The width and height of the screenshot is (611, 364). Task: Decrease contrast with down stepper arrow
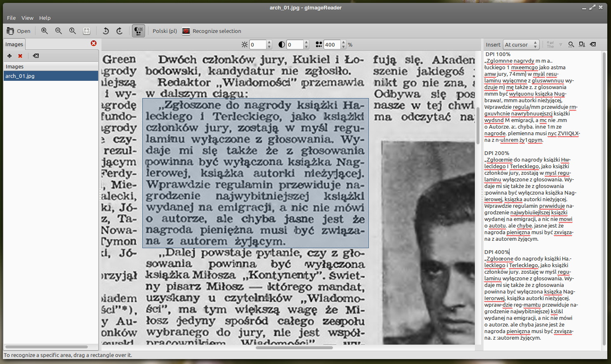307,47
